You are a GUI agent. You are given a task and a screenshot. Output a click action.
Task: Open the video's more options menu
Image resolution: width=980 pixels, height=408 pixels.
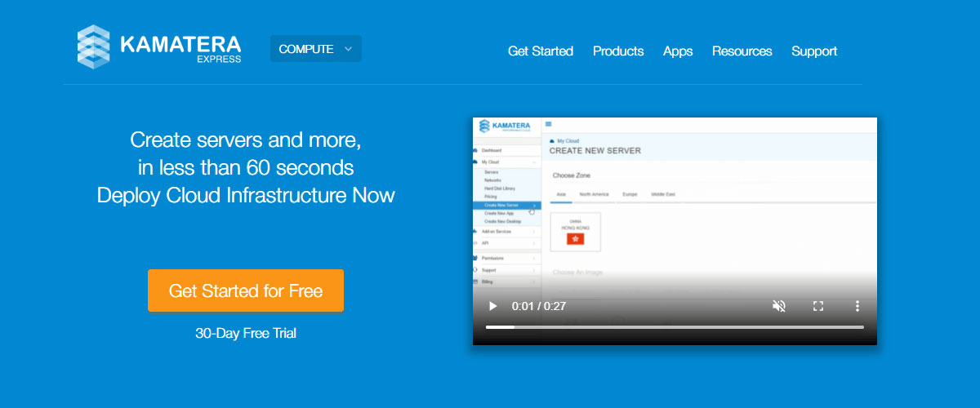[857, 306]
